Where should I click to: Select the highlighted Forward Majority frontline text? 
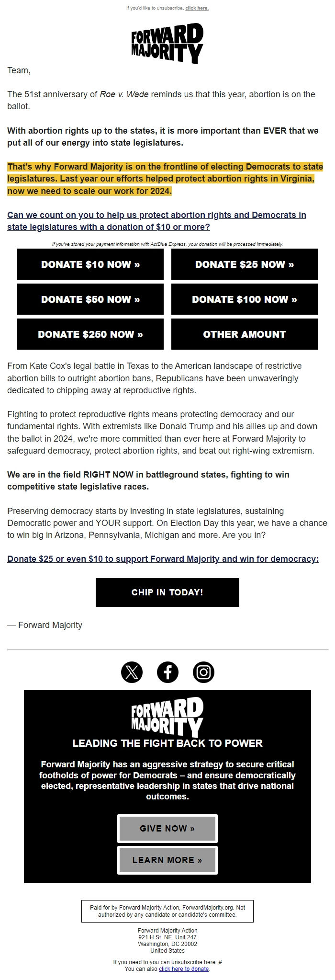163,179
